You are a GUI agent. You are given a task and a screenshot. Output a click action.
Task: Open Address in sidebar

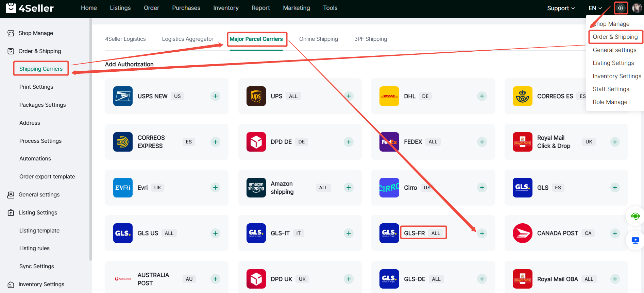pos(30,123)
